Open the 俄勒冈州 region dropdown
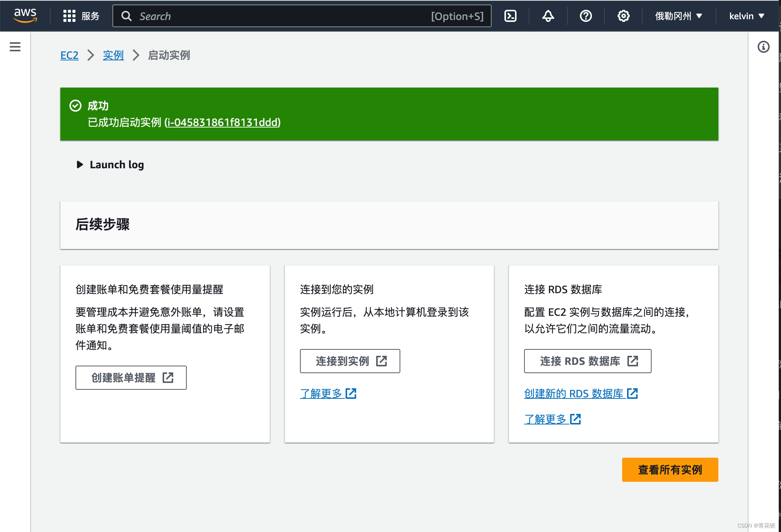 [x=679, y=16]
